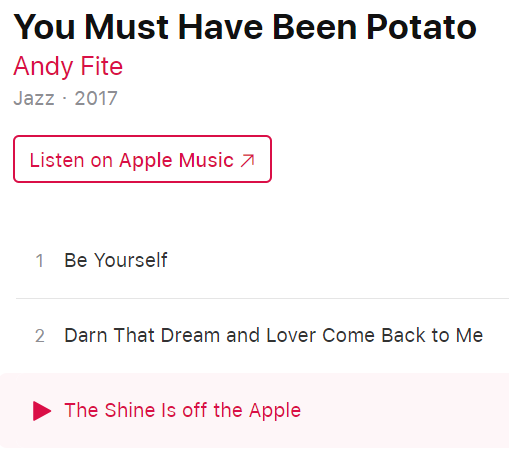Click the You Must Have Been Potato heading
The width and height of the screenshot is (509, 461).
pos(245,27)
